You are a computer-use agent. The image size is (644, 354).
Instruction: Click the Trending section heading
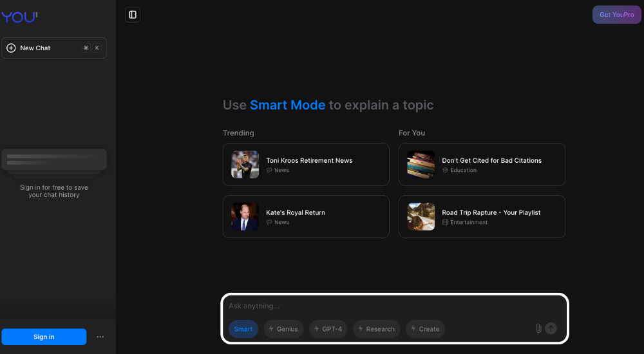(x=238, y=133)
